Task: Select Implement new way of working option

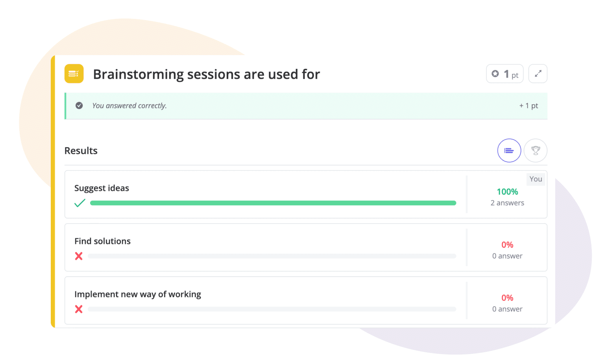Action: (x=137, y=294)
